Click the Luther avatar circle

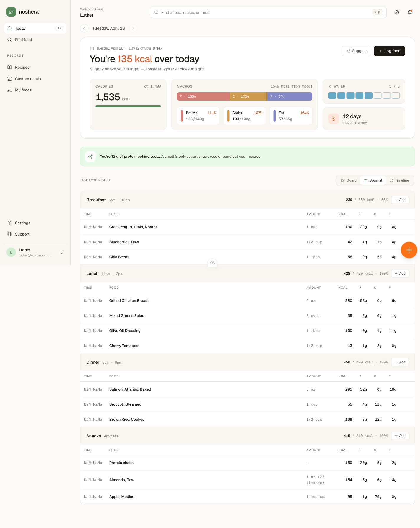pos(11,252)
